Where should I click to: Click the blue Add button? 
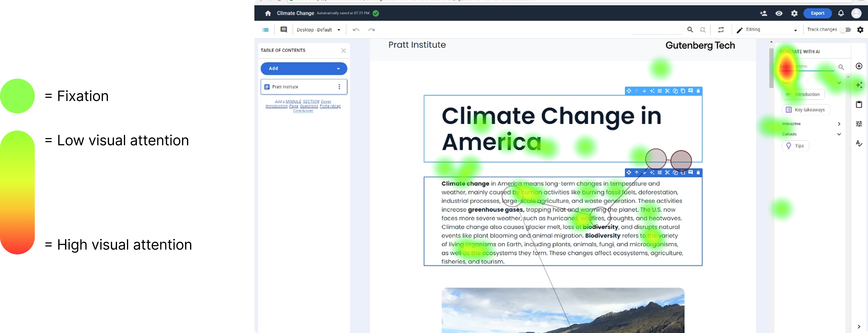304,68
